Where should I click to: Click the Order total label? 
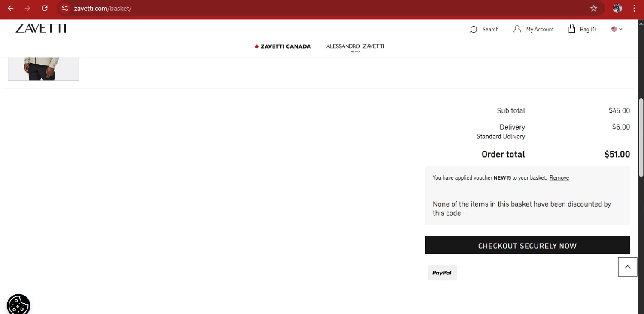(503, 154)
